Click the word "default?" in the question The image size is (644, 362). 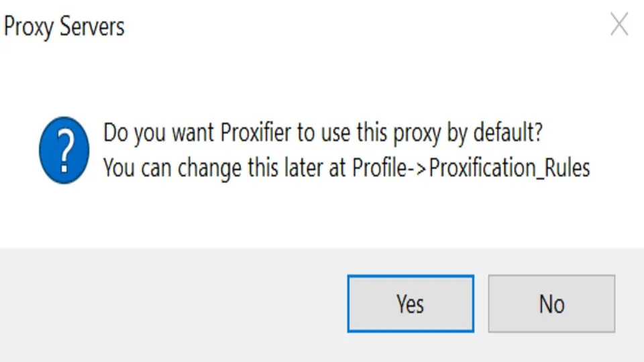(x=507, y=133)
